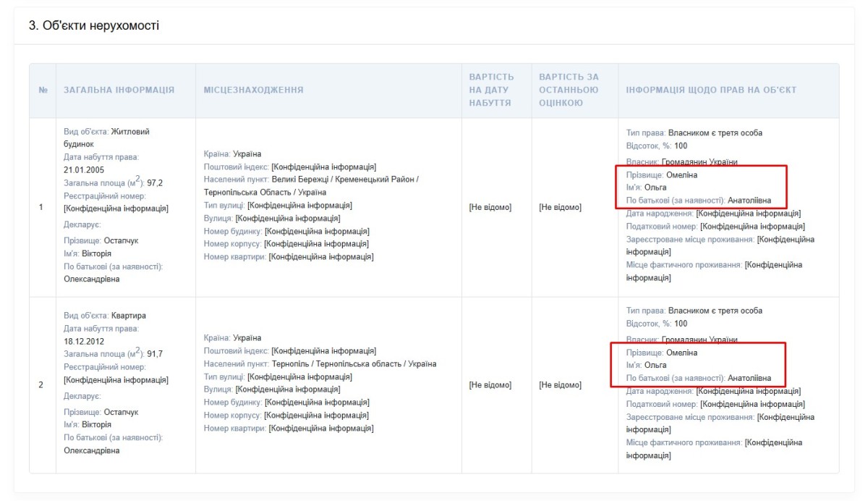Click owner surname "Омеліна" in house row
Screen dimensions: 868x501
(682, 175)
